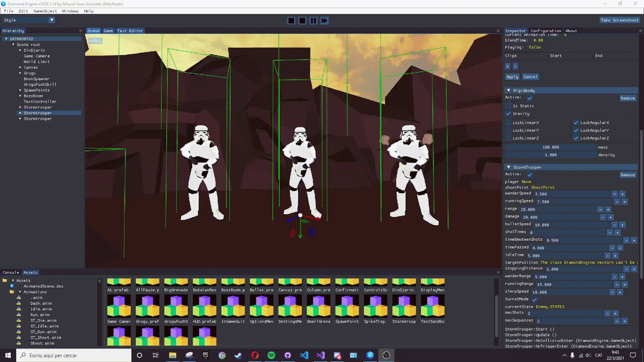Collapse the StormTrooper component header
The width and height of the screenshot is (644, 362).
509,167
